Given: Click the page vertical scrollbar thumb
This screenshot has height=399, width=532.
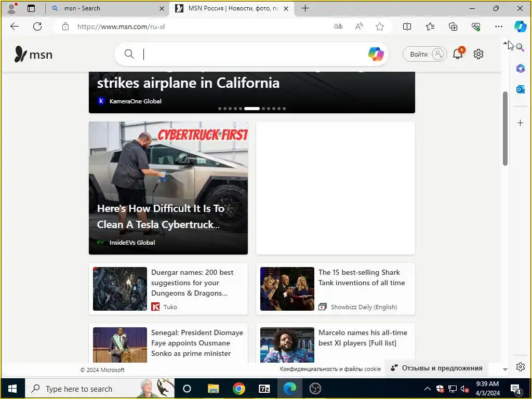Looking at the screenshot, I should (x=505, y=128).
